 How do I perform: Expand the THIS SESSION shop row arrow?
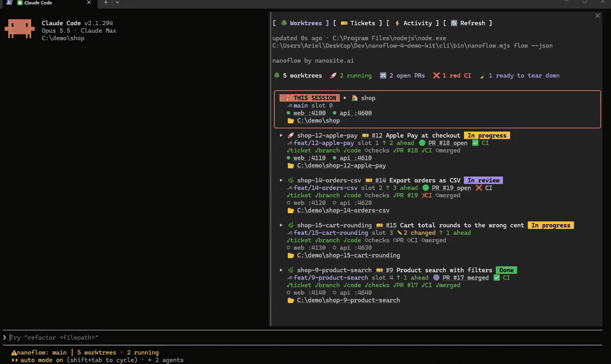[345, 98]
